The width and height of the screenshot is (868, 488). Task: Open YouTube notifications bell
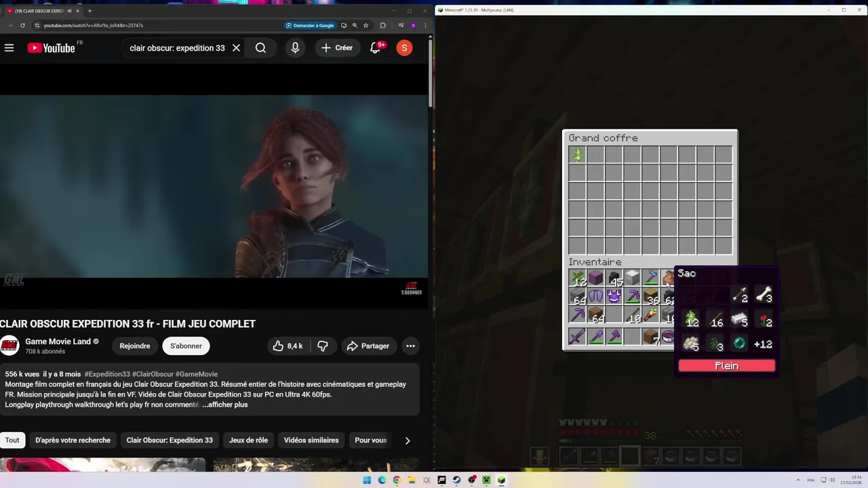click(x=376, y=47)
